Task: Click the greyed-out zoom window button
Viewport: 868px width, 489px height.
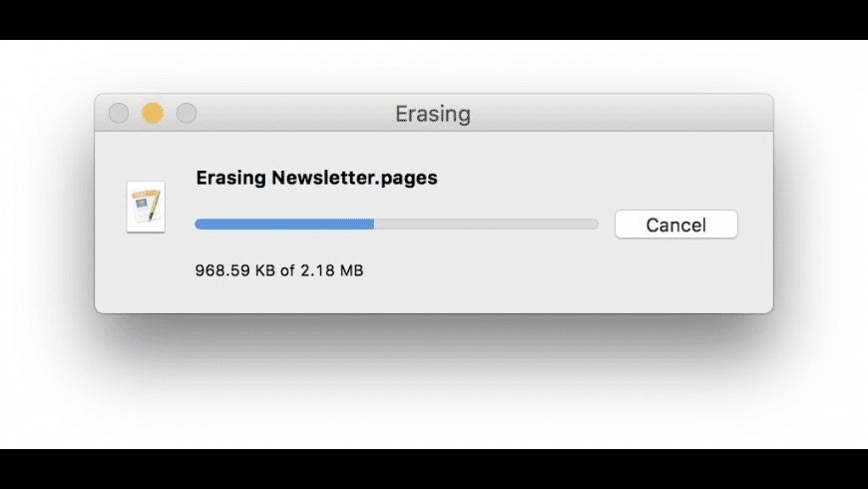Action: tap(187, 114)
